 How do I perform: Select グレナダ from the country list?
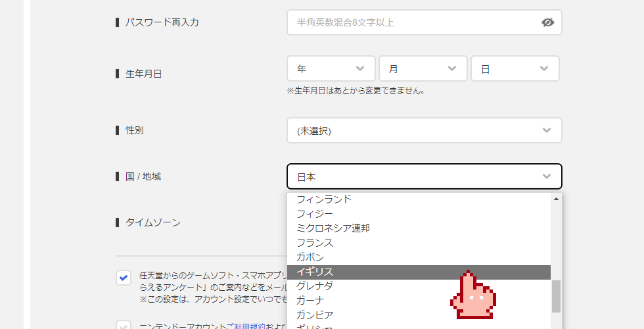pos(315,286)
